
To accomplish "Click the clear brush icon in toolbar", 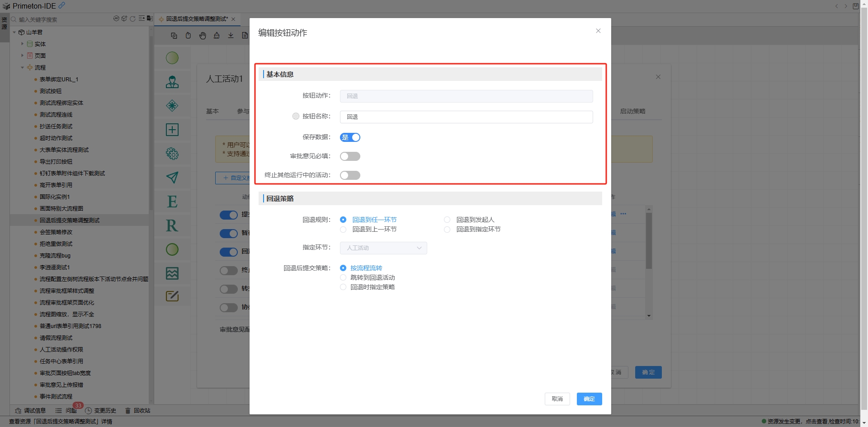I will click(217, 36).
